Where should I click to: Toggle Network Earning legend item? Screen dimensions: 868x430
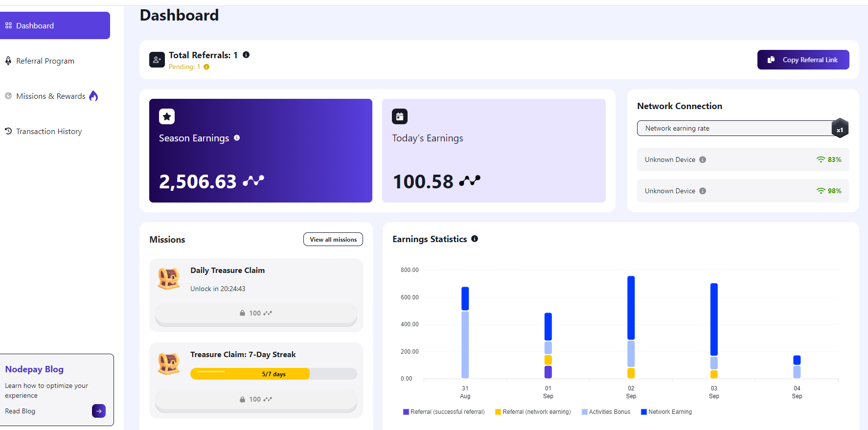[x=666, y=412]
